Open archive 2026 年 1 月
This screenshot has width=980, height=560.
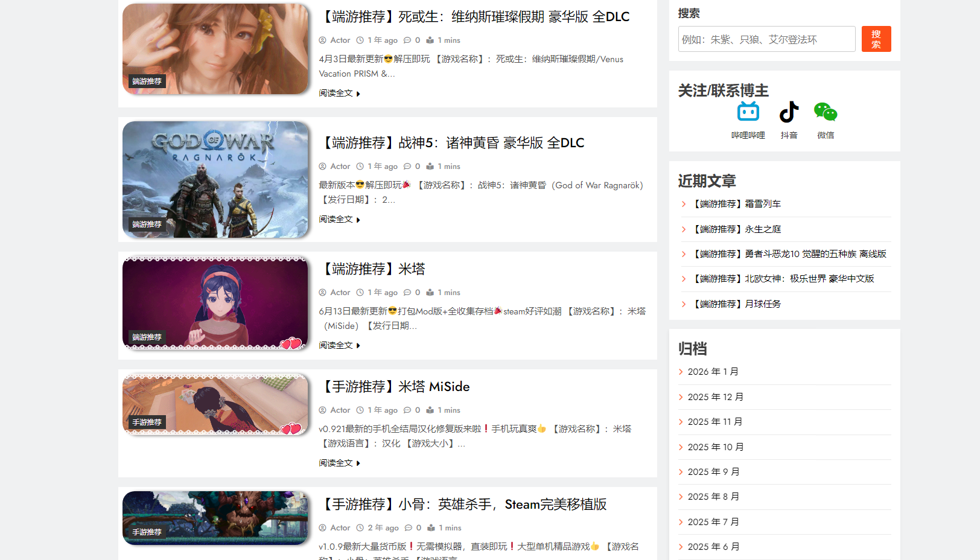click(713, 372)
